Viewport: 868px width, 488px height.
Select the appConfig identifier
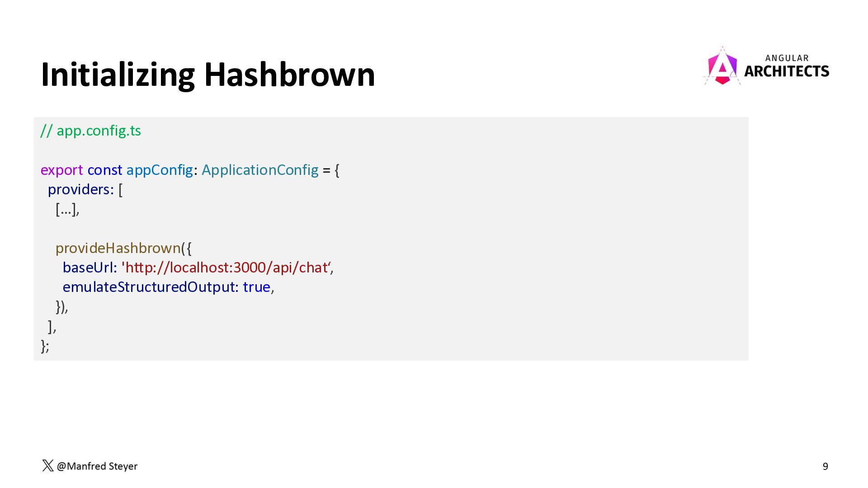point(160,170)
